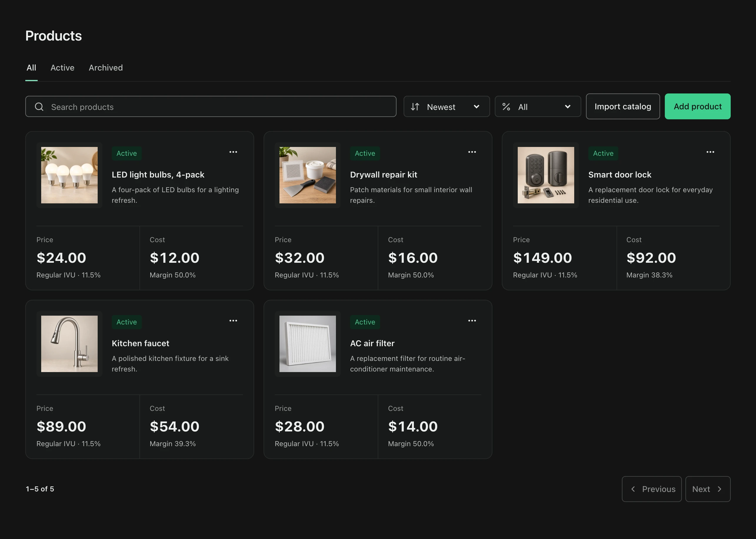The image size is (756, 539).
Task: Open the Smart door lock thumbnail
Action: pyautogui.click(x=546, y=175)
